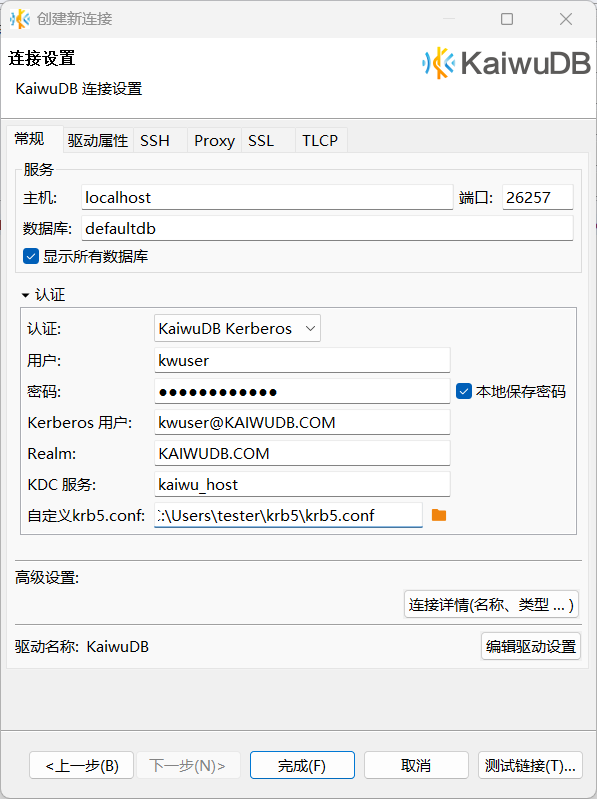Click the KaiwuDB title bar app icon
The width and height of the screenshot is (597, 799).
[x=20, y=19]
